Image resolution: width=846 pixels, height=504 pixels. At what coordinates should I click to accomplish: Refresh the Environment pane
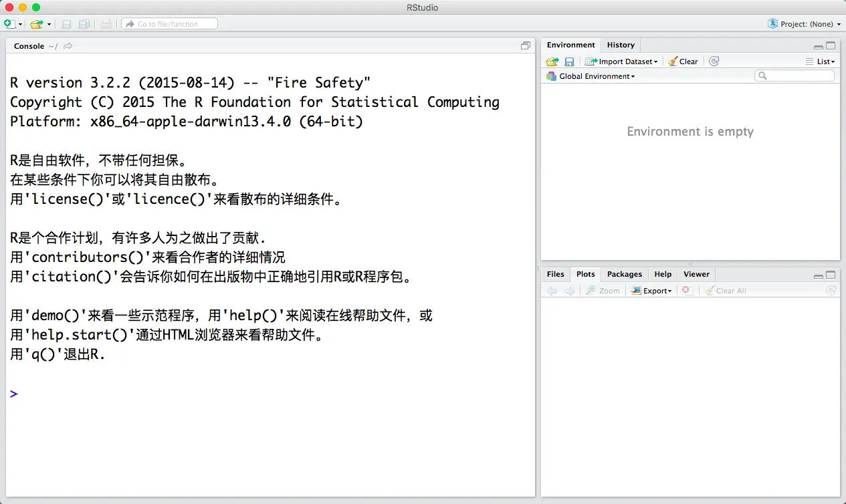(714, 61)
